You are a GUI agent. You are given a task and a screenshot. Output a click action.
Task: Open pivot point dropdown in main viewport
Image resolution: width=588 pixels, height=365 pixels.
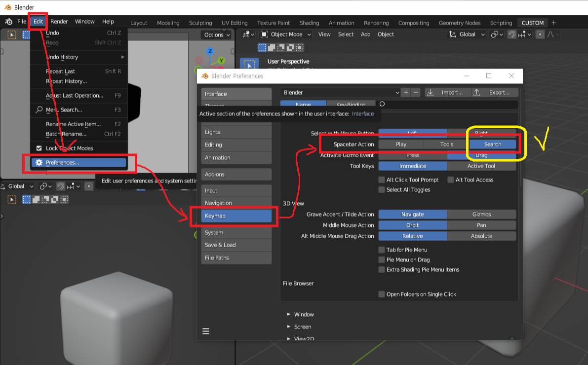point(497,35)
